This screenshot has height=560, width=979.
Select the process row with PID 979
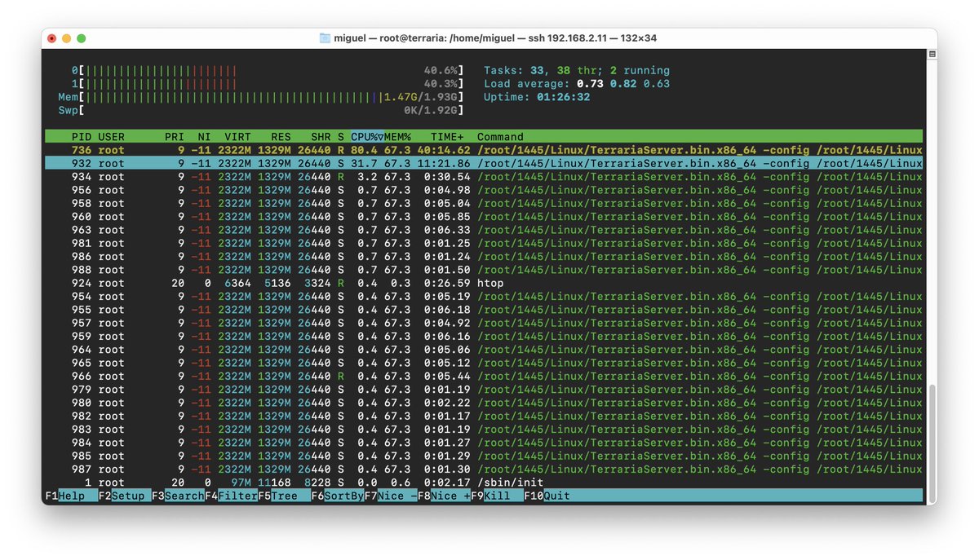tap(484, 390)
